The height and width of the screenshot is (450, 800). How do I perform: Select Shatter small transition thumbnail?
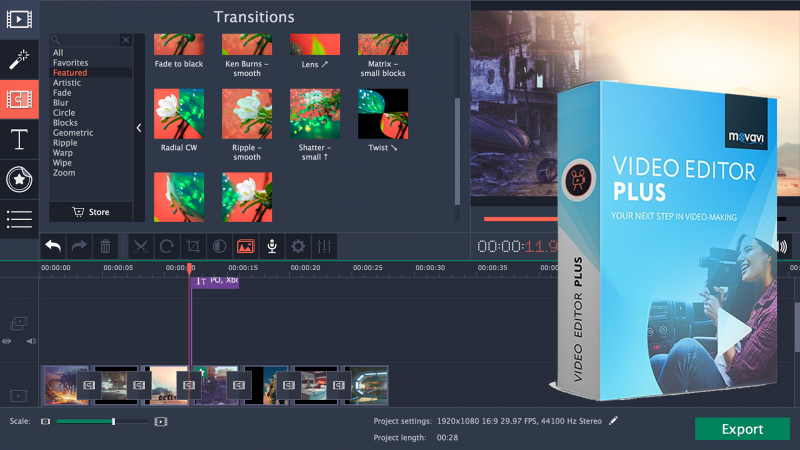315,114
